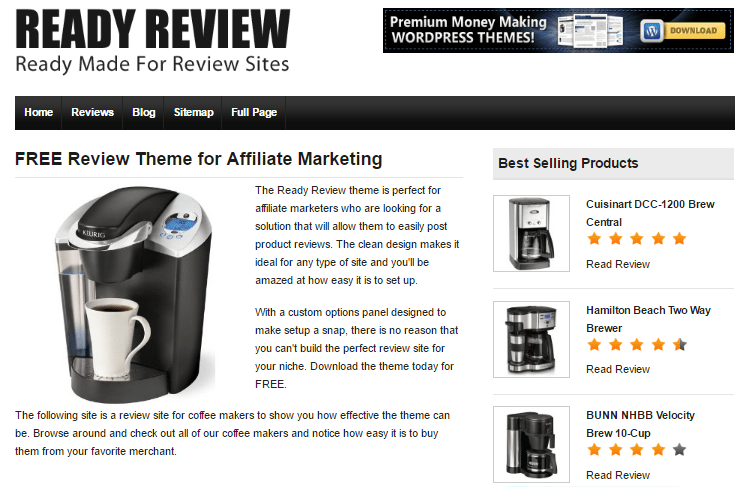The image size is (741, 488).
Task: Click the yellow Download button in banner
Action: pos(693,31)
